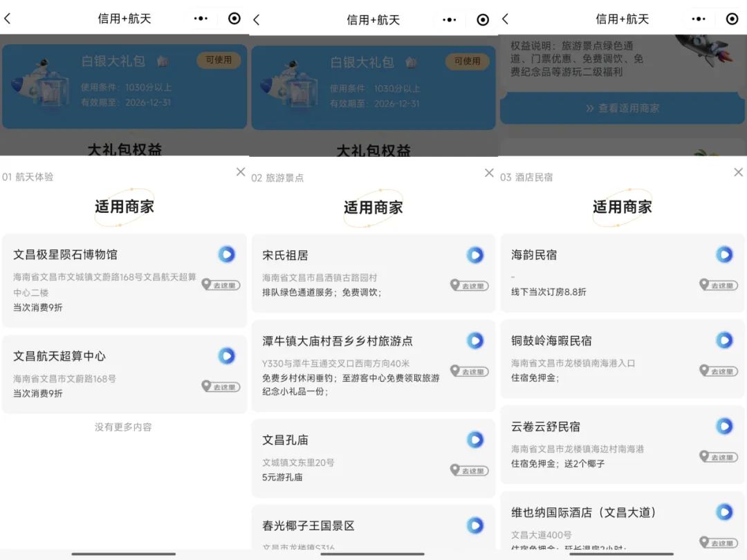Image resolution: width=747 pixels, height=560 pixels.
Task: Tap 可使用 badge in 02 旅游景点 screen
Action: 468,61
